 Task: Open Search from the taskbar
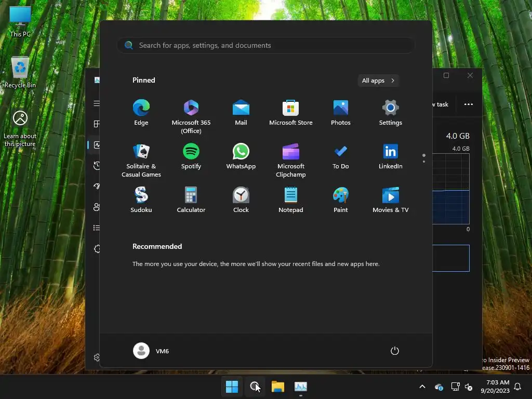255,387
